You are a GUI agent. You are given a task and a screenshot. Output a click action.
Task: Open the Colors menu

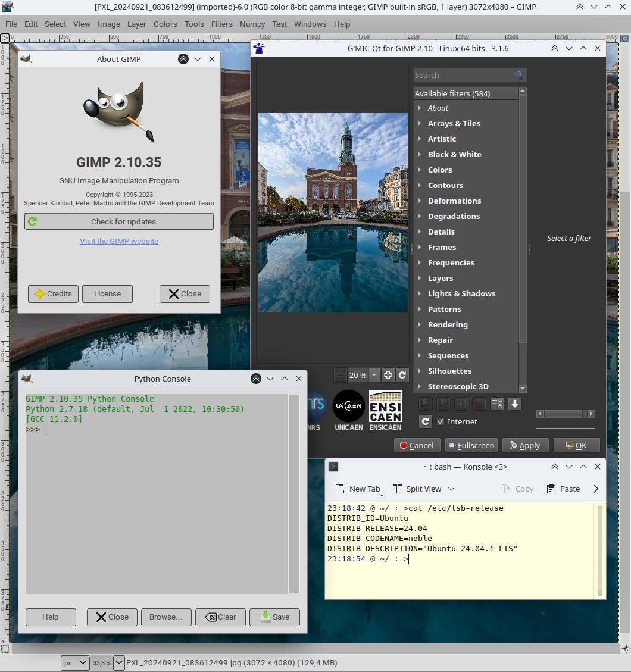(x=165, y=24)
